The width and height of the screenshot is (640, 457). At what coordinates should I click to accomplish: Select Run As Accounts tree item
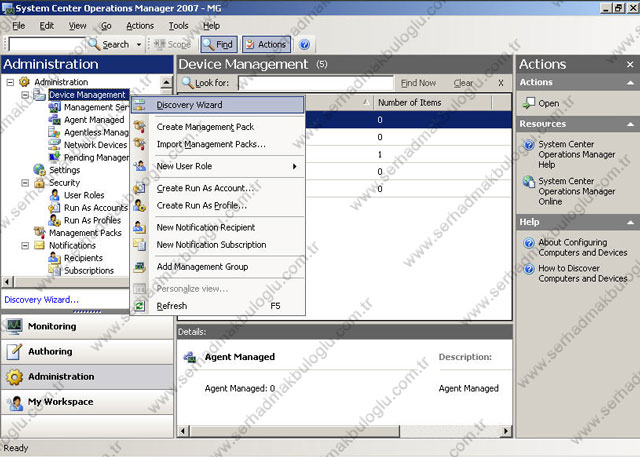pyautogui.click(x=96, y=208)
